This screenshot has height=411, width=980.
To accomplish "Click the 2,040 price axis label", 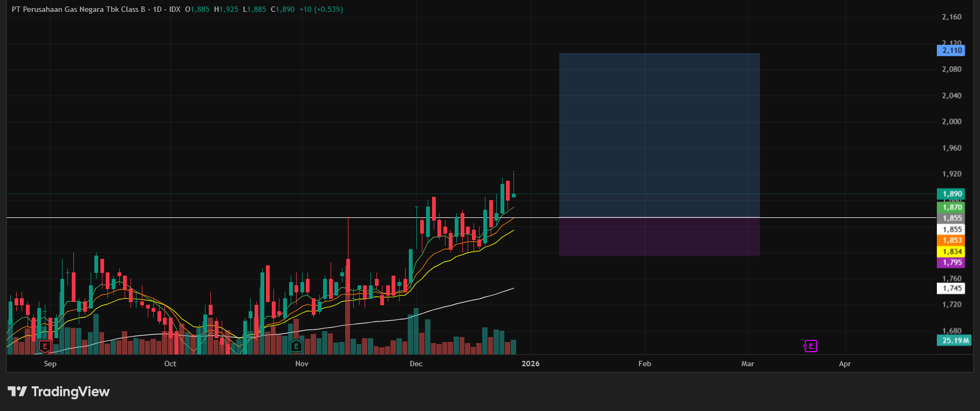I will tap(951, 95).
